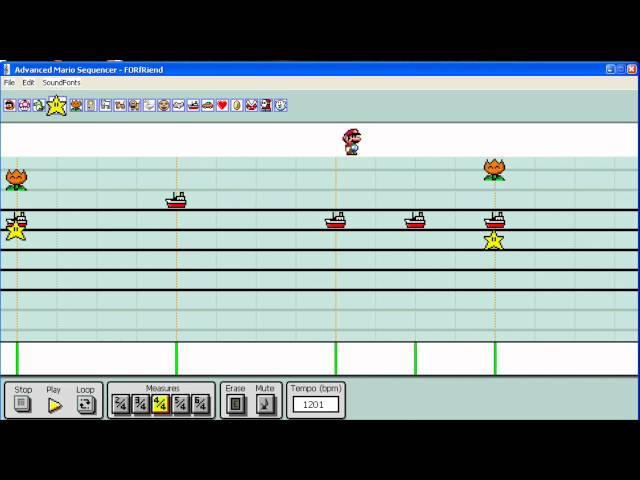
Task: Click the boat note at the fourth green marker
Action: [415, 220]
